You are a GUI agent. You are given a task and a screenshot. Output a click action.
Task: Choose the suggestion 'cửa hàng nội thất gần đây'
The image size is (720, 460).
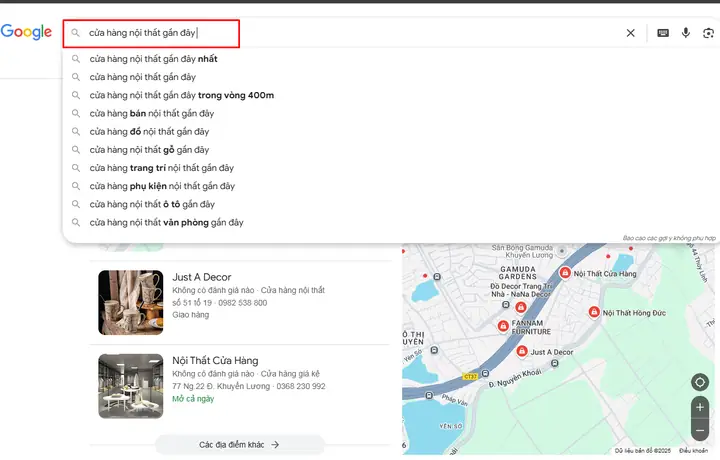click(x=142, y=77)
